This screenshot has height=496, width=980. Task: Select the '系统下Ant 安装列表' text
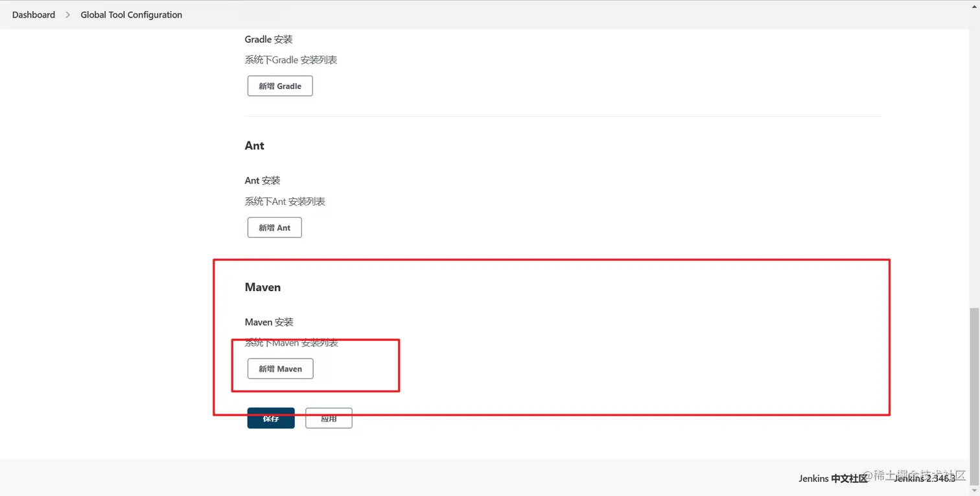point(285,202)
